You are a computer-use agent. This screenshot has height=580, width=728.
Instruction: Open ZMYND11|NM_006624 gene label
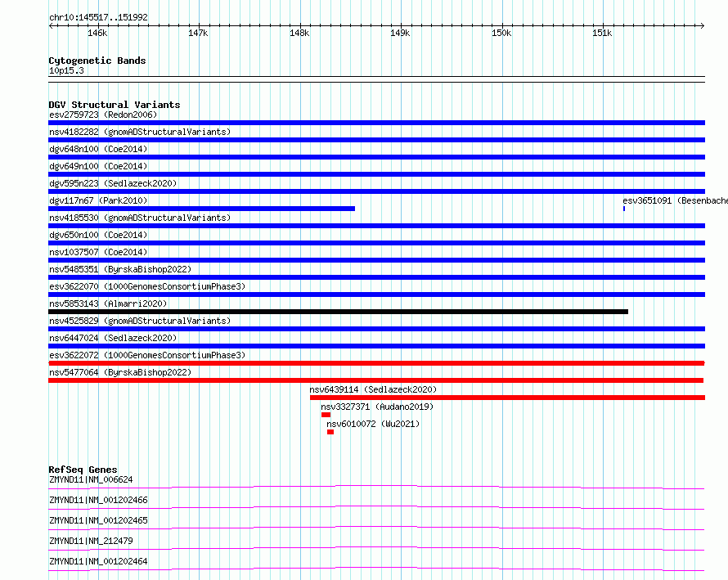pos(91,479)
